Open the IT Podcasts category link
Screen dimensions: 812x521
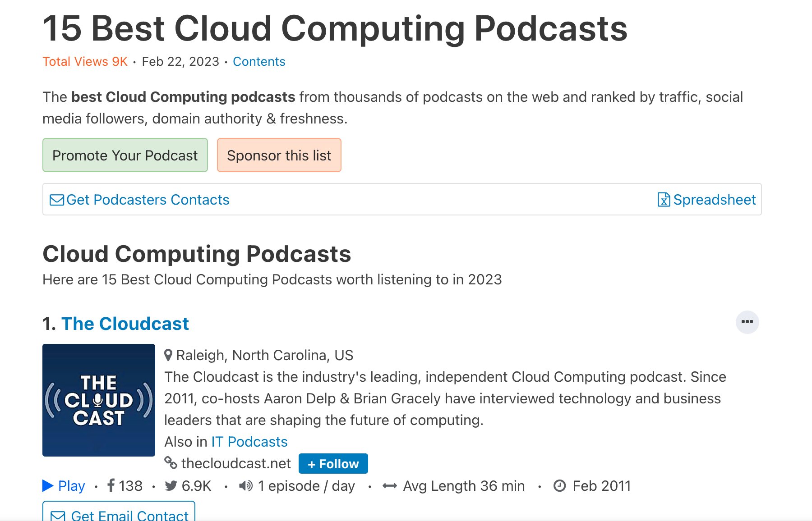coord(249,442)
